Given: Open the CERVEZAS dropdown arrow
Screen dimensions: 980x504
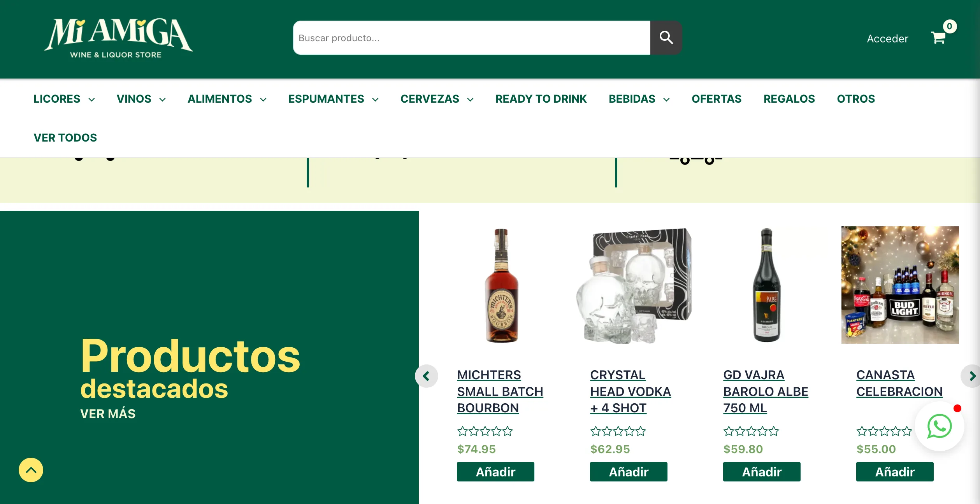Looking at the screenshot, I should (470, 100).
